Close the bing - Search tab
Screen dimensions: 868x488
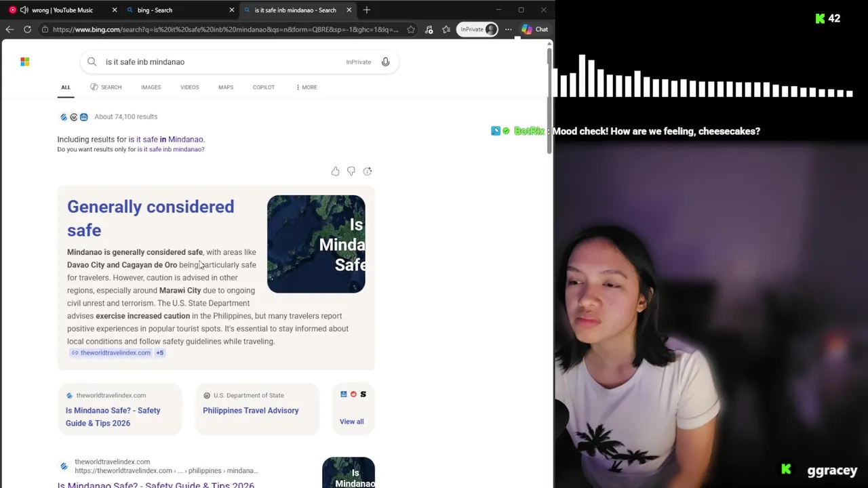pos(232,10)
